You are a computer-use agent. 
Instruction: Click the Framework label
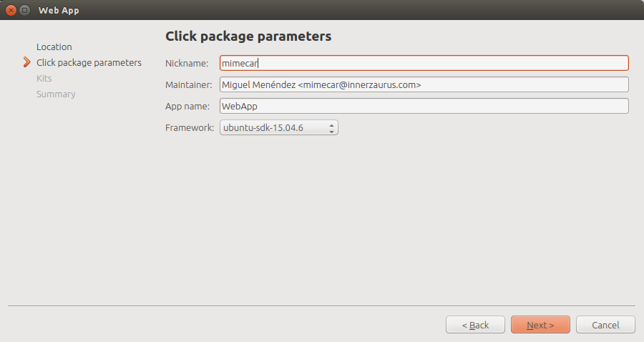(190, 127)
